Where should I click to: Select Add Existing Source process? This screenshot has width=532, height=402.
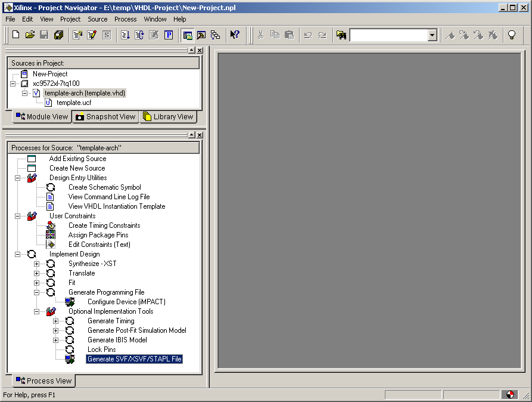point(77,159)
